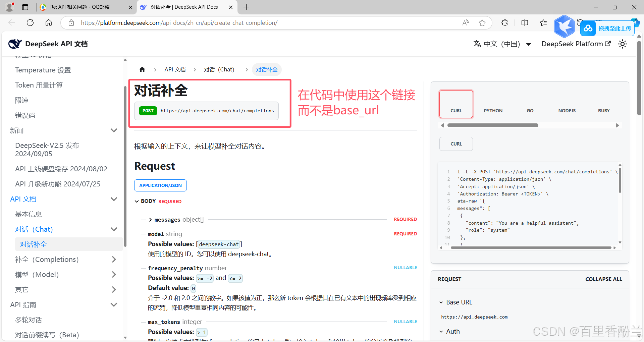Open browser home page icon
Viewport: 644px width, 342px height.
(49, 23)
